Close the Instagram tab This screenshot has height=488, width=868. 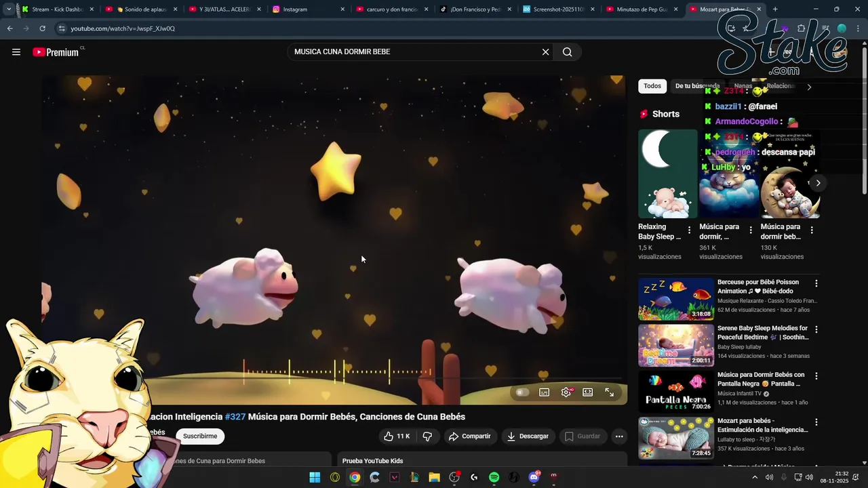[x=342, y=9]
